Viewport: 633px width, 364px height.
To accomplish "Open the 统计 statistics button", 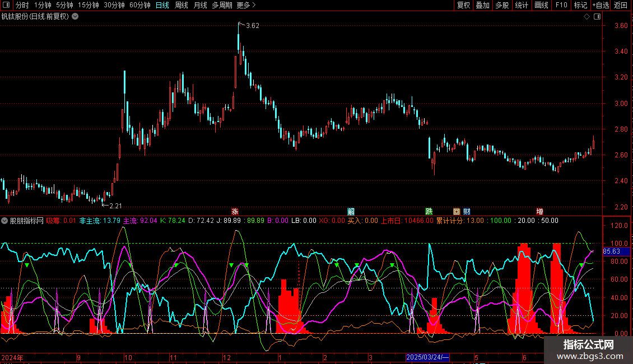I will [x=522, y=5].
